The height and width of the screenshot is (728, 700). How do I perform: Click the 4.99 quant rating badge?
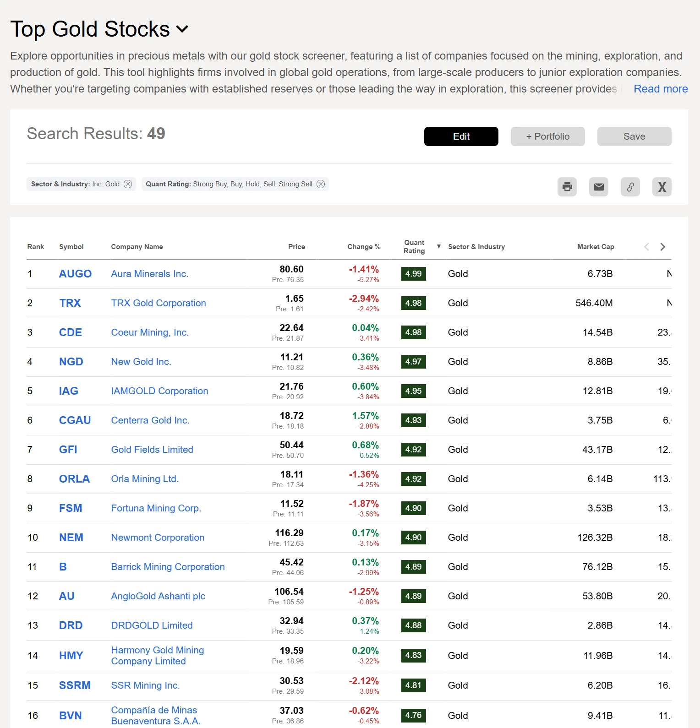click(413, 274)
